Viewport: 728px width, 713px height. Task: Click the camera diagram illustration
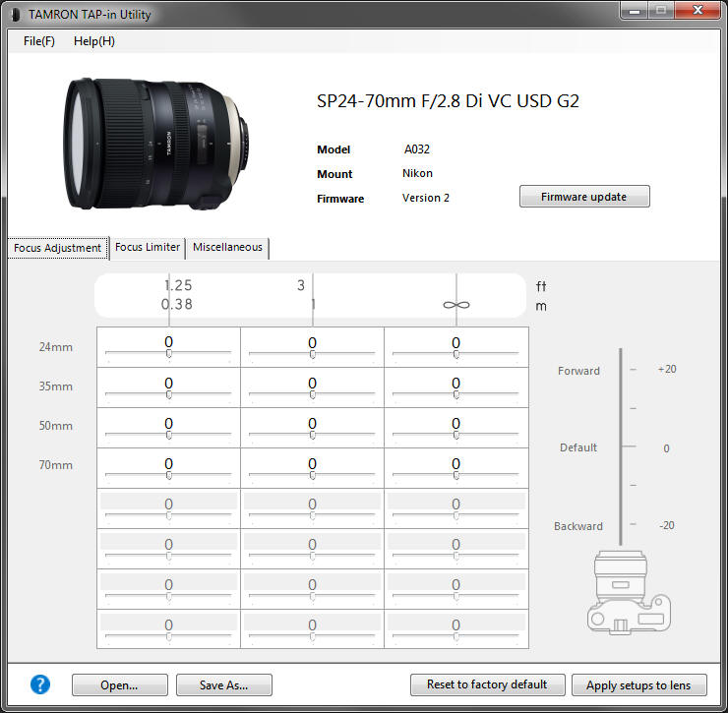click(629, 593)
